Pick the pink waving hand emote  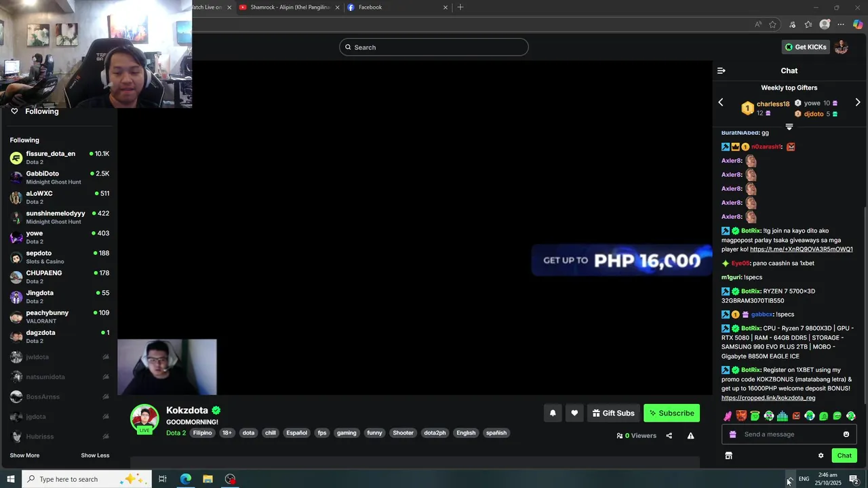coord(728,416)
